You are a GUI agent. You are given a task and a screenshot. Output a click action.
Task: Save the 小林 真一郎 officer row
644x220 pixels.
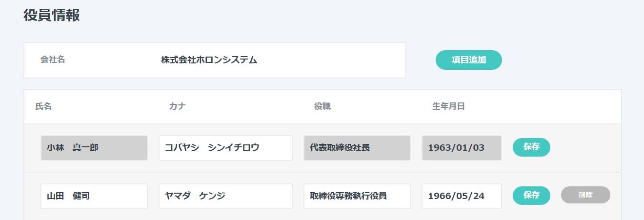tap(531, 147)
